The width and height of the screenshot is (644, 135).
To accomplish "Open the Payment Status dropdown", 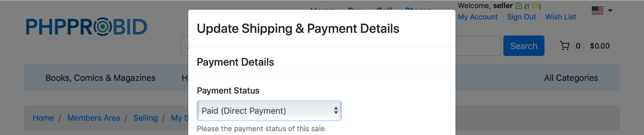I will pos(269,111).
